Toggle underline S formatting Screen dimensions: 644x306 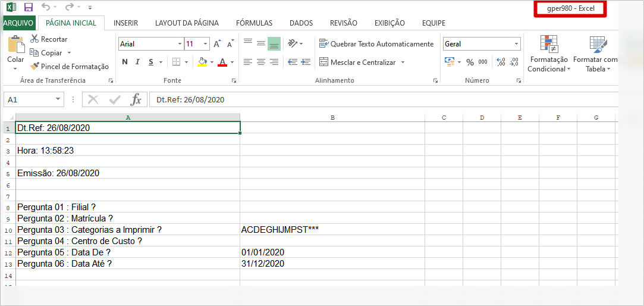click(x=150, y=62)
